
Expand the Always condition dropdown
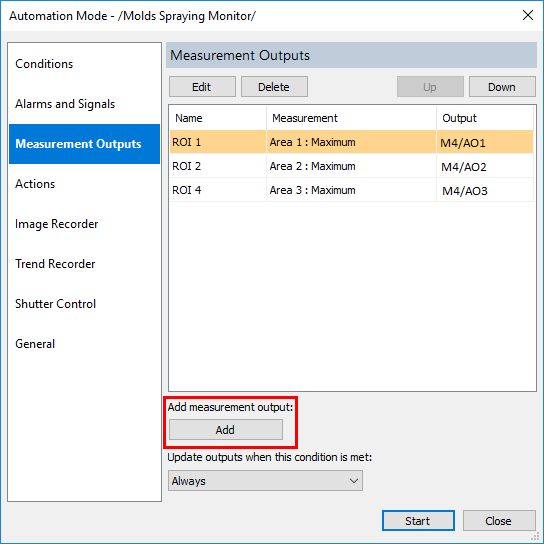pyautogui.click(x=265, y=481)
